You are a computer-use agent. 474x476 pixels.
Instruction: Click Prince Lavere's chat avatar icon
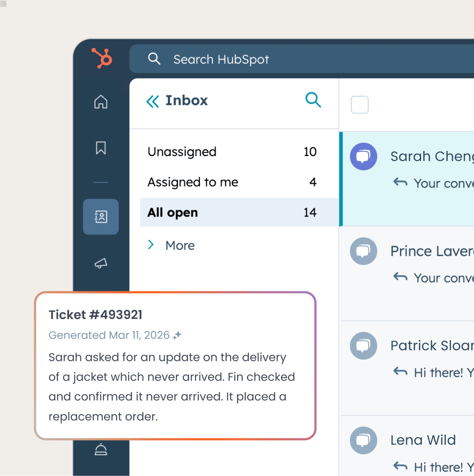(363, 251)
